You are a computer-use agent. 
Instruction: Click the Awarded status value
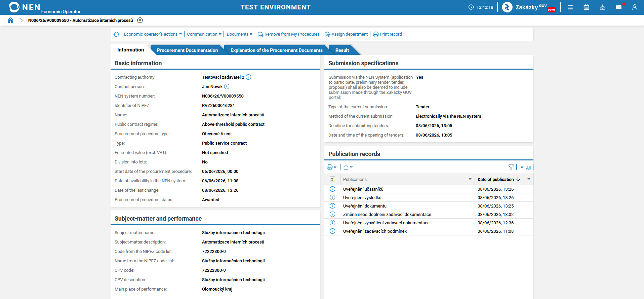point(211,200)
